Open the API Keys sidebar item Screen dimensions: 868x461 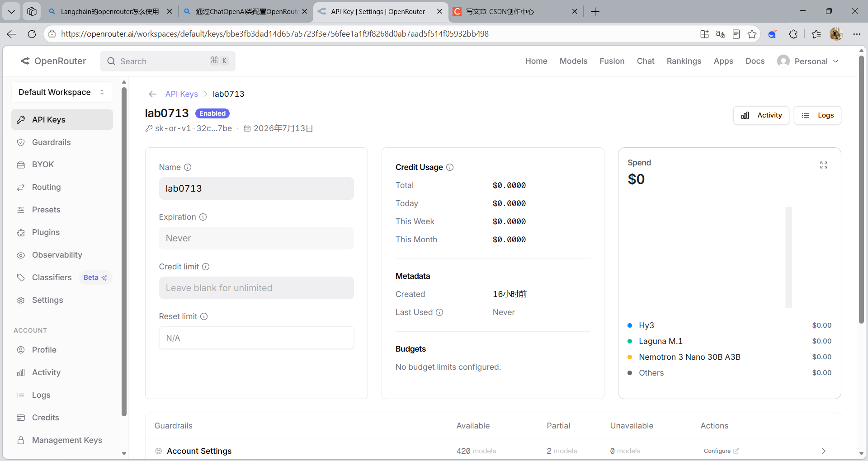62,120
